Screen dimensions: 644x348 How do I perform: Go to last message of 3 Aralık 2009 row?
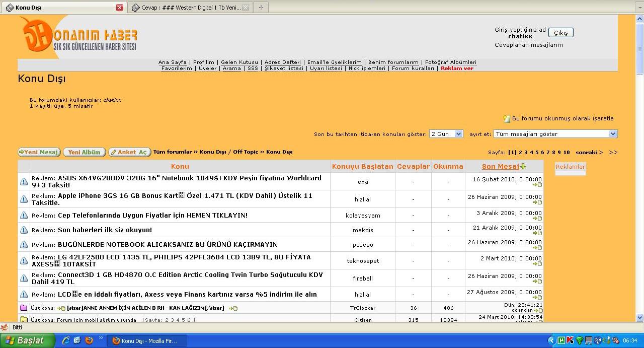[x=538, y=219]
